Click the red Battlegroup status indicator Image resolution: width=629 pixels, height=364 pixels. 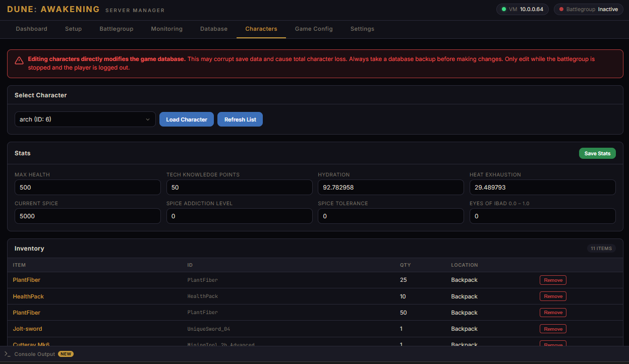[x=561, y=9]
